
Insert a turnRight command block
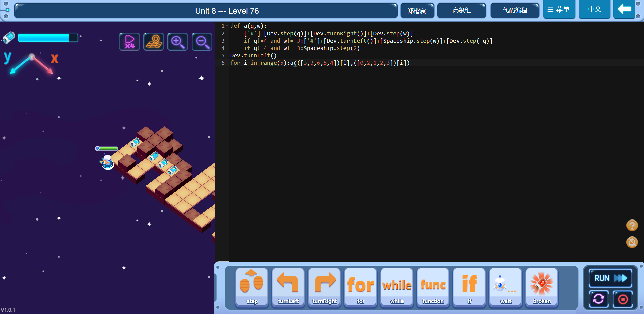(x=324, y=287)
